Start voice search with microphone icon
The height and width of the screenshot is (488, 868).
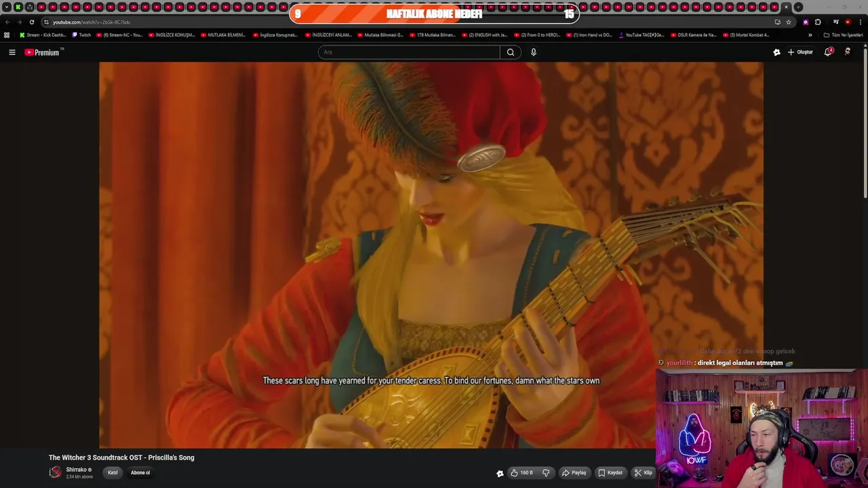(534, 52)
